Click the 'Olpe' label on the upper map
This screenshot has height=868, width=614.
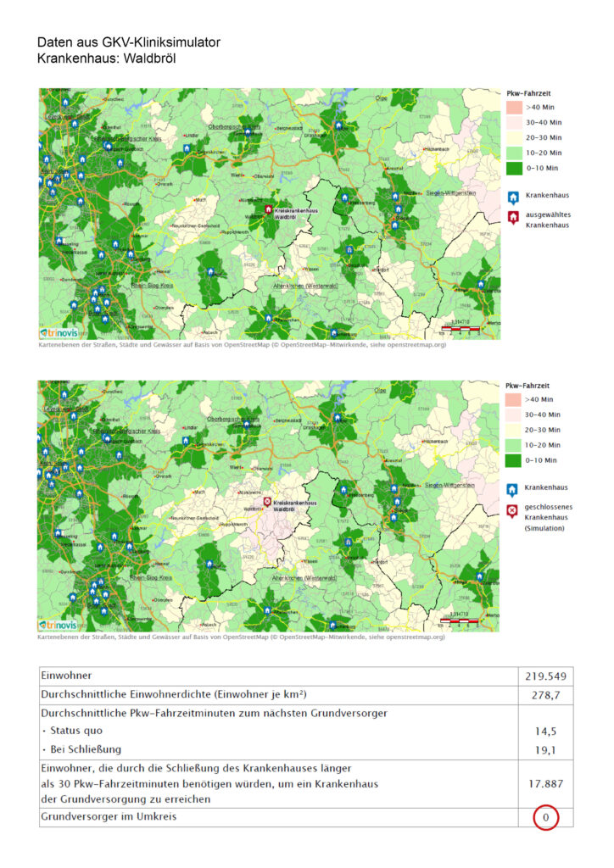[x=382, y=98]
